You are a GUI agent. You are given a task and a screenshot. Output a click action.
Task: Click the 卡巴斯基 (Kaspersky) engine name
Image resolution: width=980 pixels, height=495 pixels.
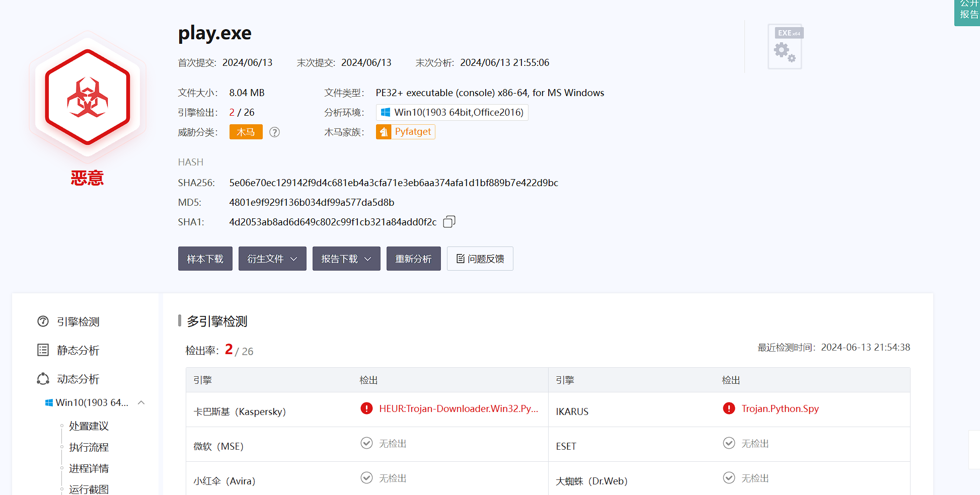click(x=240, y=411)
